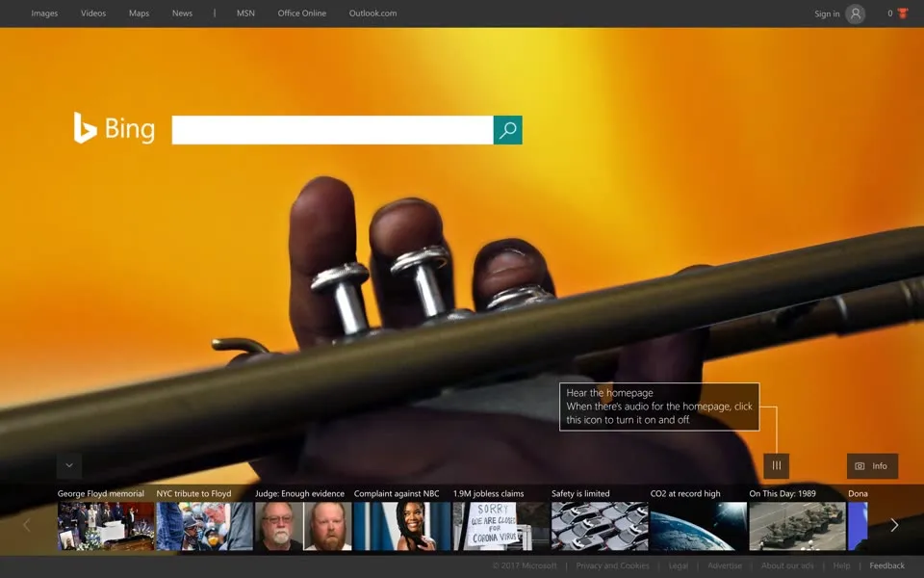Click the Safety is limited headline
The image size is (924, 578).
[580, 493]
